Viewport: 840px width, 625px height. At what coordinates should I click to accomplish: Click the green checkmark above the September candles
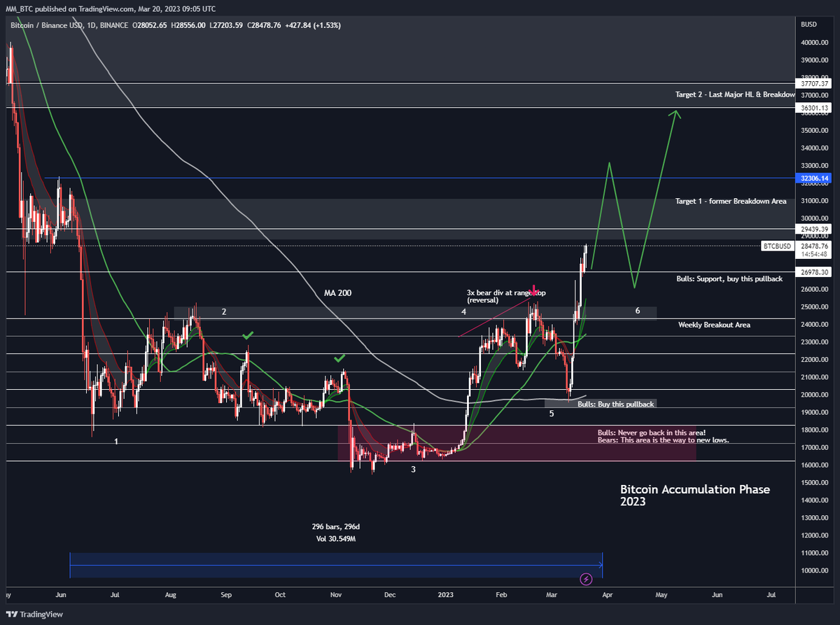pos(248,336)
